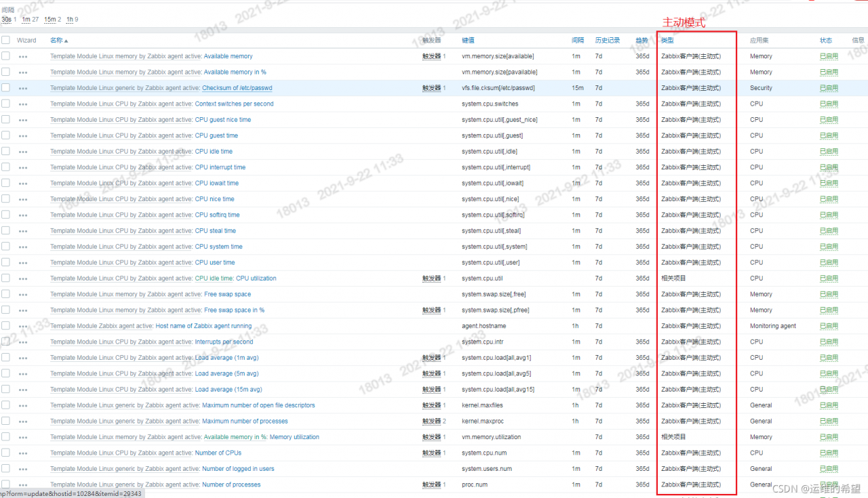
Task: Open wizard dots for Free swap space row
Action: pyautogui.click(x=23, y=295)
